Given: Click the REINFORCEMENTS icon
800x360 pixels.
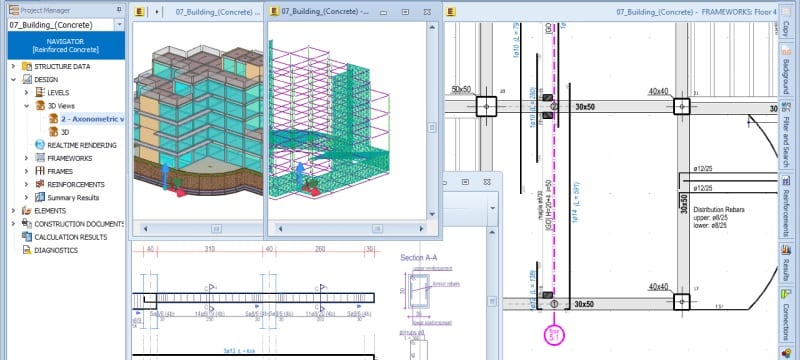Looking at the screenshot, I should 40,185.
